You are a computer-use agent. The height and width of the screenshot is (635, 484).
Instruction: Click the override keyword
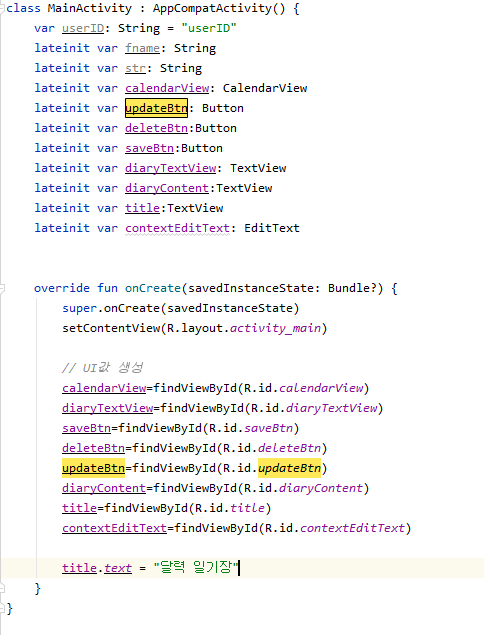point(62,288)
